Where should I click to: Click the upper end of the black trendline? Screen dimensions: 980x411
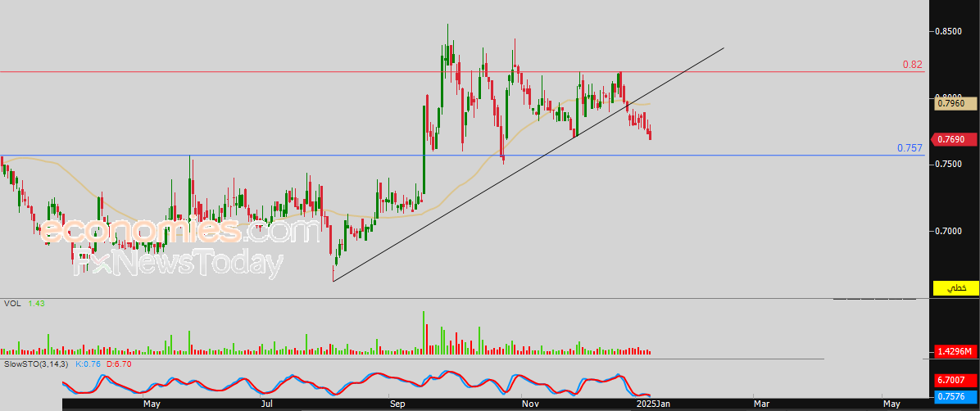[723, 48]
